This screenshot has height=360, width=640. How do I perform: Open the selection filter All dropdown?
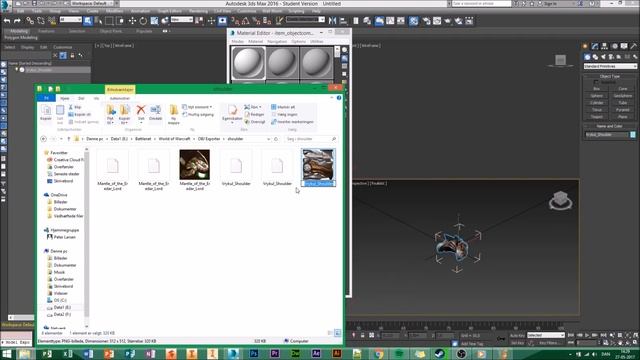(71, 20)
